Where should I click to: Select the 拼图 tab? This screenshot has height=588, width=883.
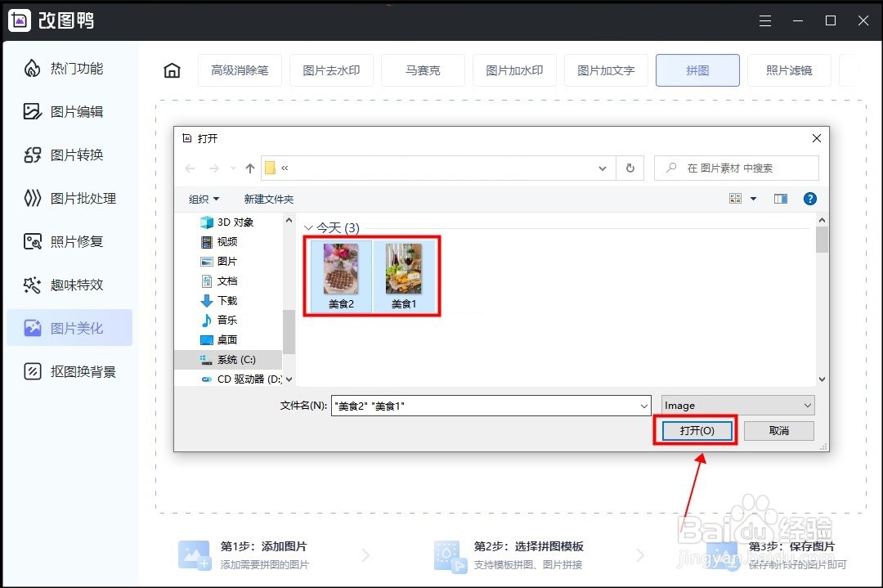tap(697, 70)
